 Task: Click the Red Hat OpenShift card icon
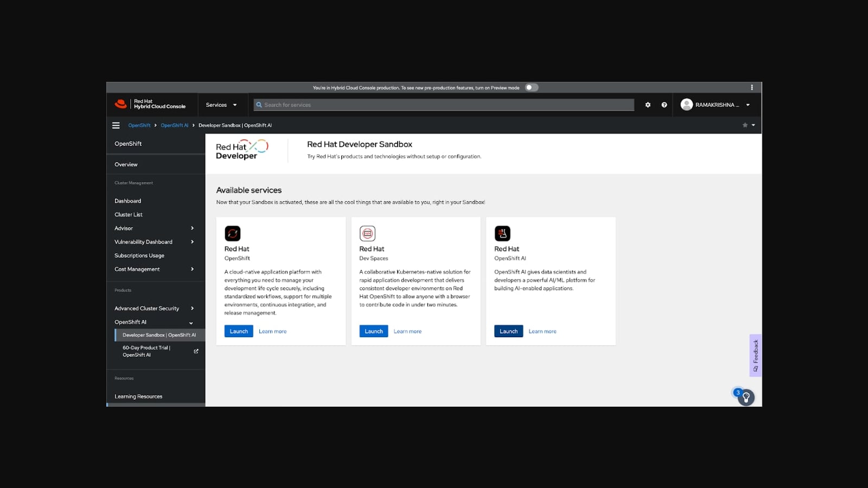(232, 233)
